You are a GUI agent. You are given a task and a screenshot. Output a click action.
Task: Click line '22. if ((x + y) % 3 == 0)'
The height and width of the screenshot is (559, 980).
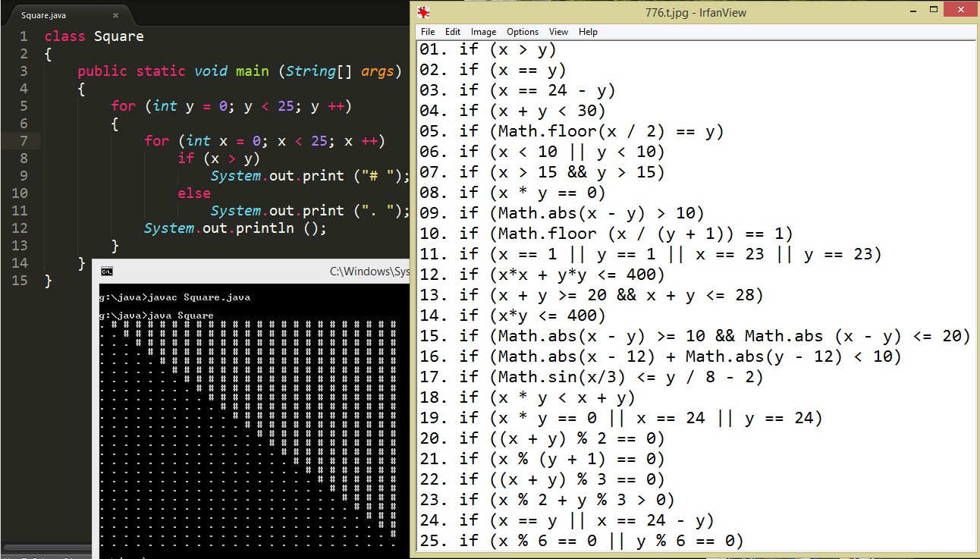[542, 479]
